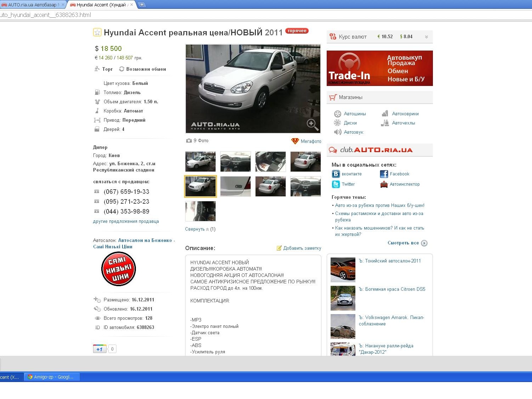
Task: Click the Всего просмотров eye icon
Action: [x=97, y=318]
